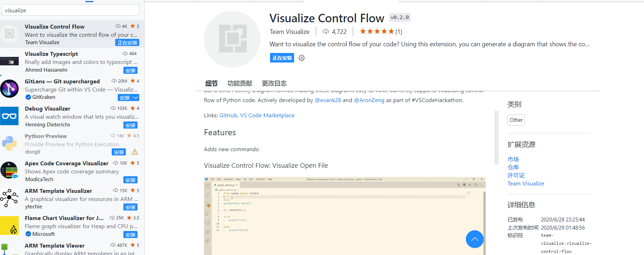Click the Python Preview logo icon
The image size is (644, 255).
(x=10, y=143)
